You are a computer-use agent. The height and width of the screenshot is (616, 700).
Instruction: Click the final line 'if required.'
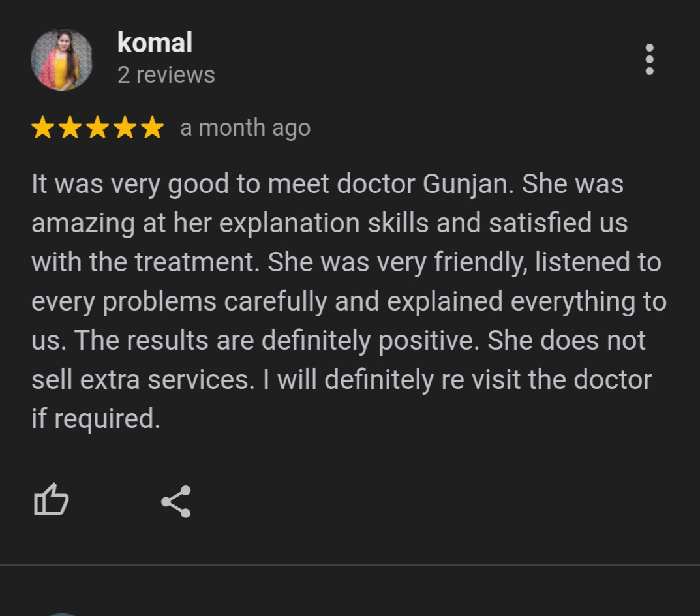point(96,420)
